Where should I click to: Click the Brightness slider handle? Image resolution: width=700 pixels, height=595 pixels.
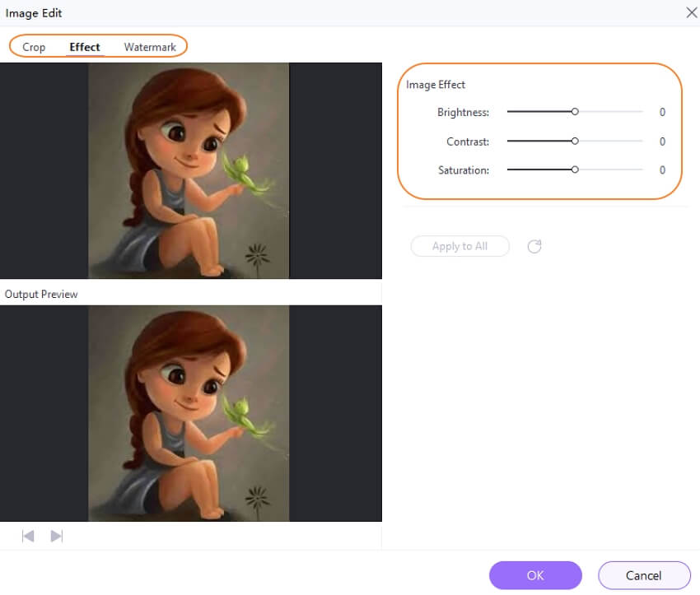(575, 111)
